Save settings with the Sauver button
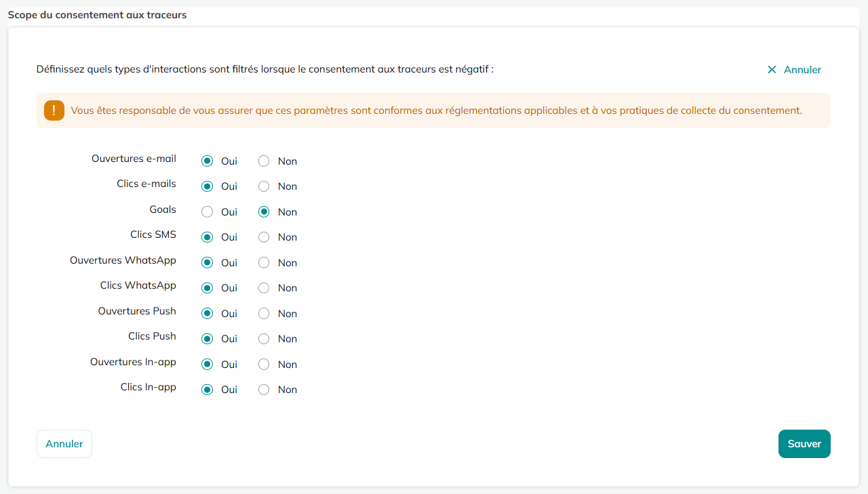 pyautogui.click(x=804, y=444)
